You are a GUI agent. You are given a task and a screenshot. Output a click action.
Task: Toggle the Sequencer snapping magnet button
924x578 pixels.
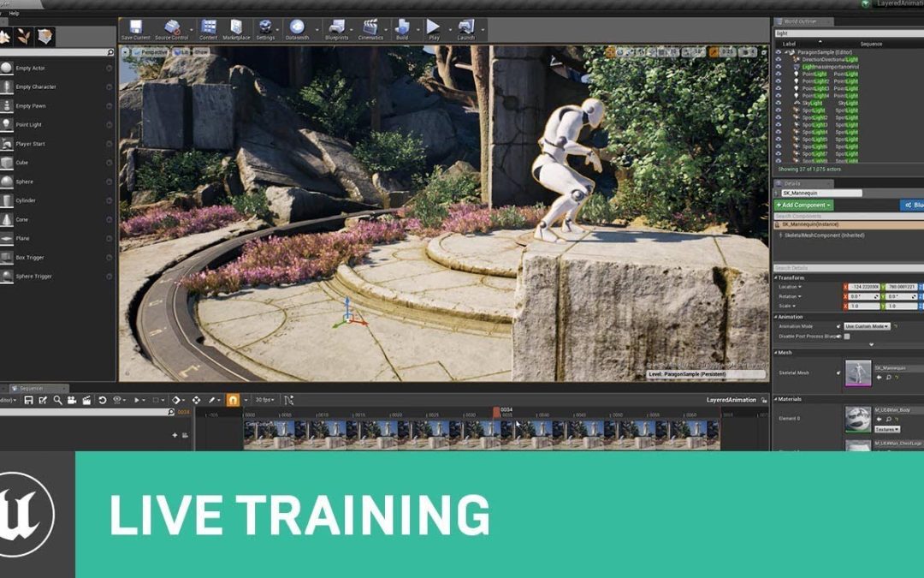coord(233,400)
